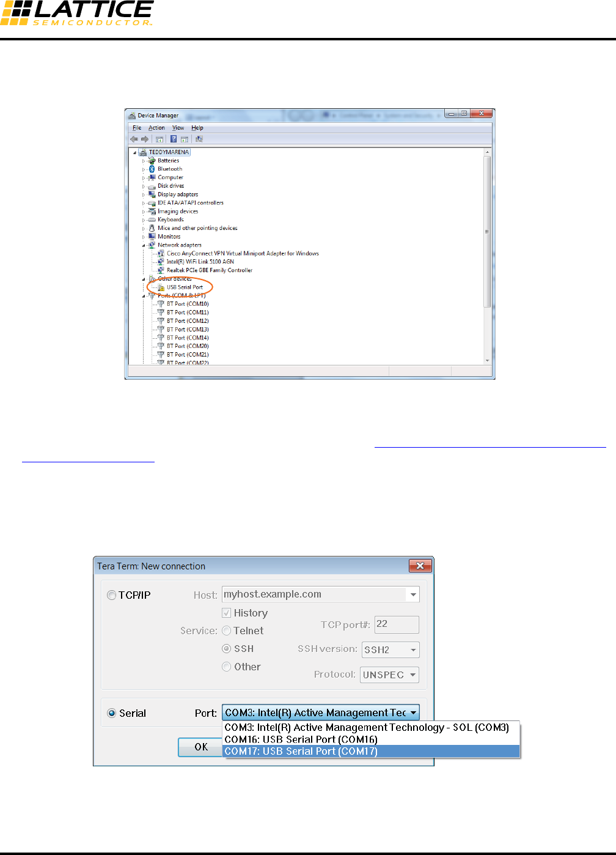The height and width of the screenshot is (855, 616).
Task: Expand the Batteries tree node
Action: [144, 161]
